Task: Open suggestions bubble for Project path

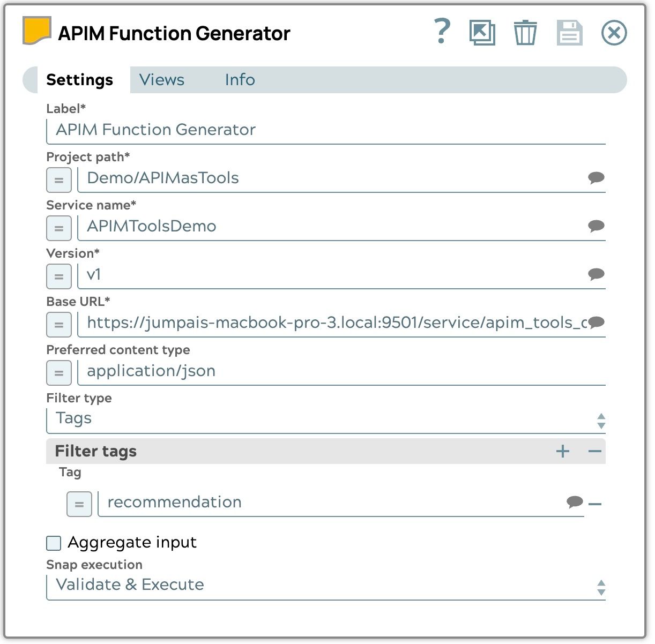Action: point(596,178)
